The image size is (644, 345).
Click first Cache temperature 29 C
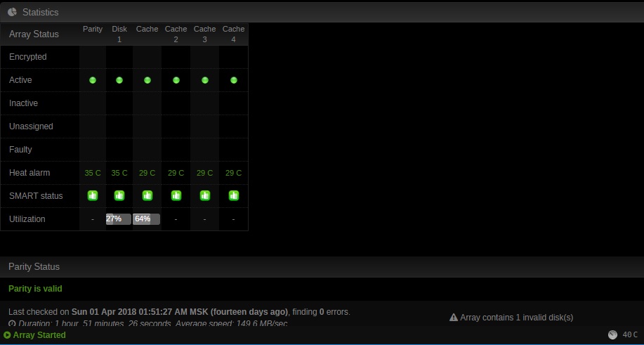click(147, 174)
